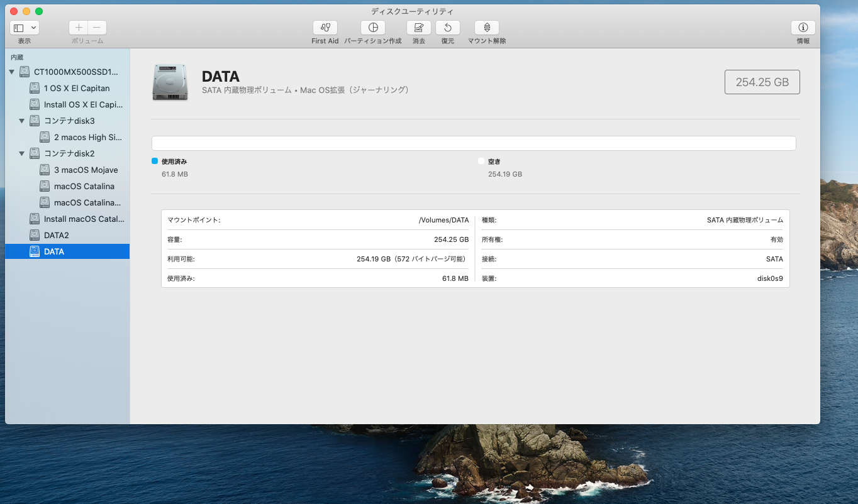
Task: Click the DATA volume title heading
Action: (221, 77)
